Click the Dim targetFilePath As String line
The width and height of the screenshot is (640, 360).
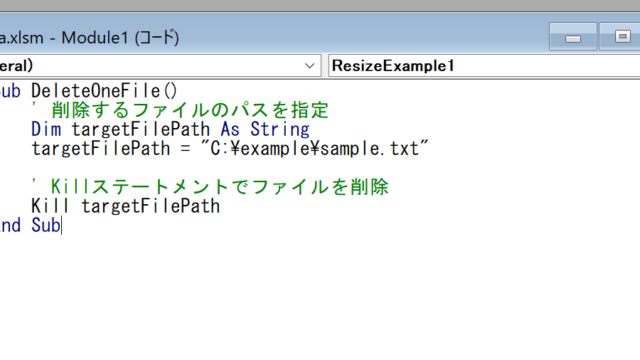click(171, 129)
